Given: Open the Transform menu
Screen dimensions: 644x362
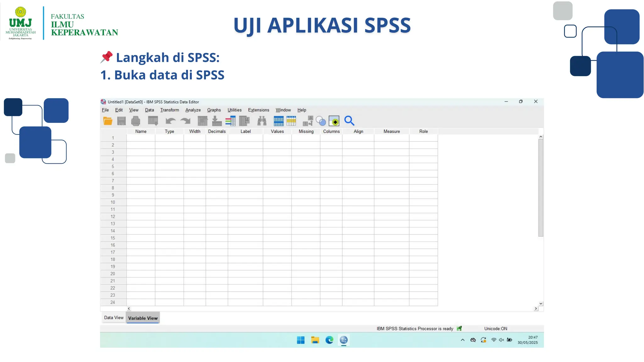Looking at the screenshot, I should (169, 110).
